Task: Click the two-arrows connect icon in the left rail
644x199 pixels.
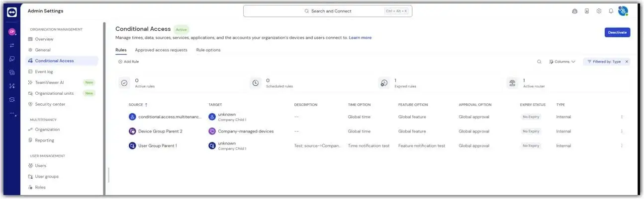Action: (12, 45)
